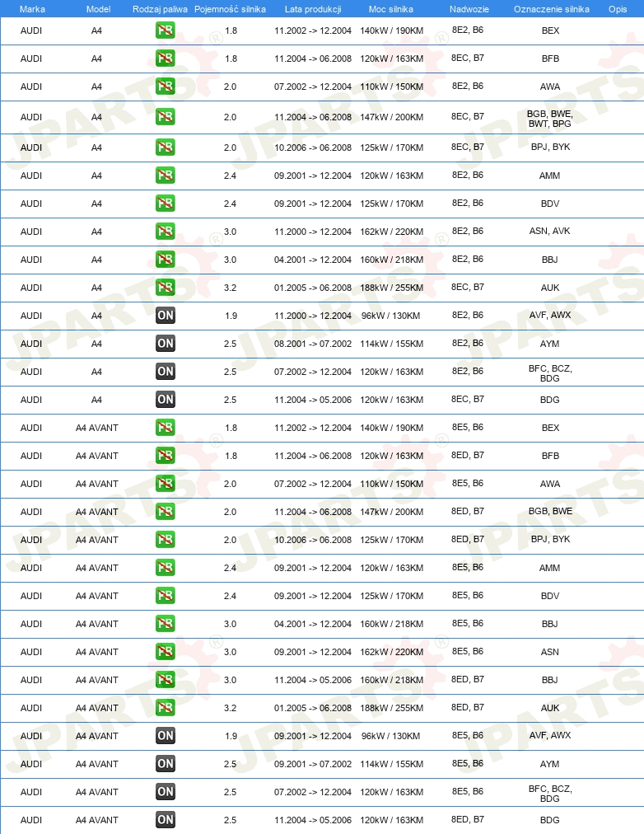Click 'A4 AVANT' in the 8ED BDG row
The height and width of the screenshot is (834, 644).
[x=96, y=820]
